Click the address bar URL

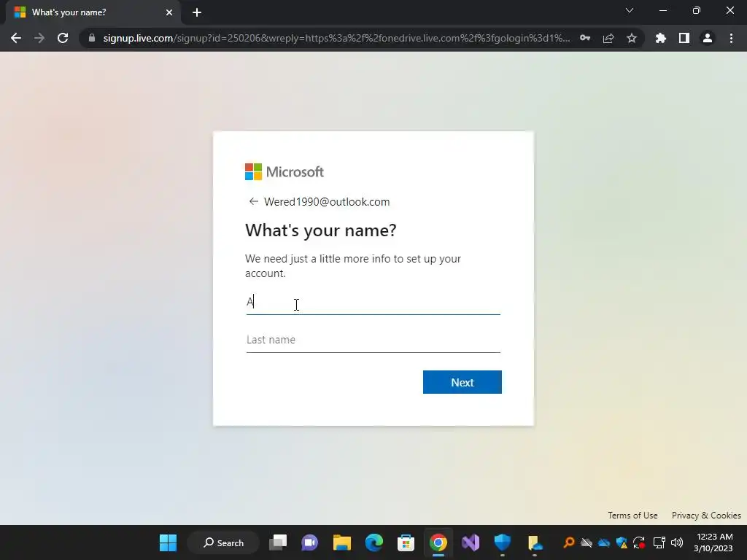[336, 38]
